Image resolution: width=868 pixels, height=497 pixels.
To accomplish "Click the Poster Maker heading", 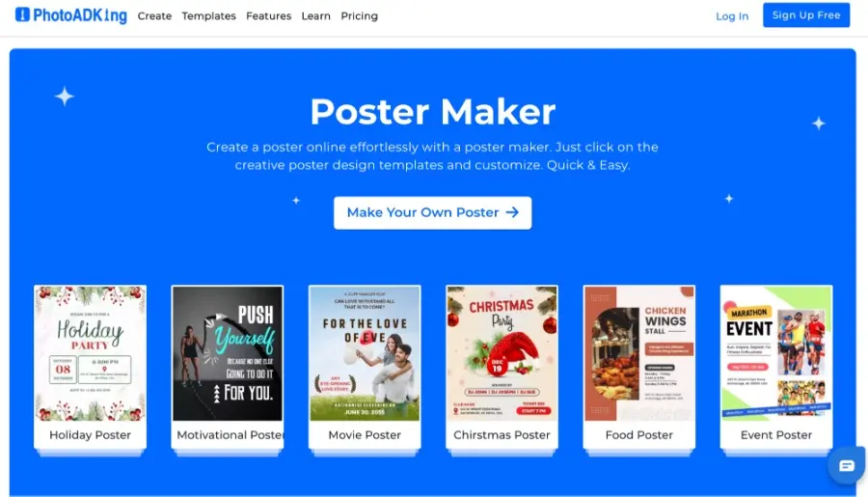I will tap(432, 111).
